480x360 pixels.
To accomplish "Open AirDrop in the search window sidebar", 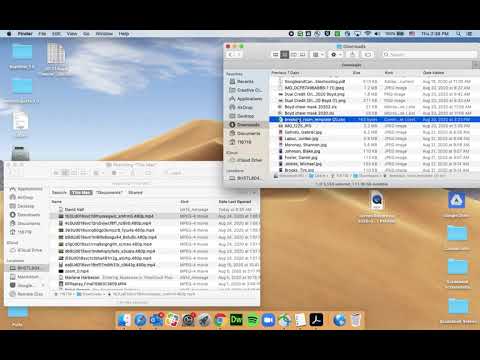I will 25,197.
